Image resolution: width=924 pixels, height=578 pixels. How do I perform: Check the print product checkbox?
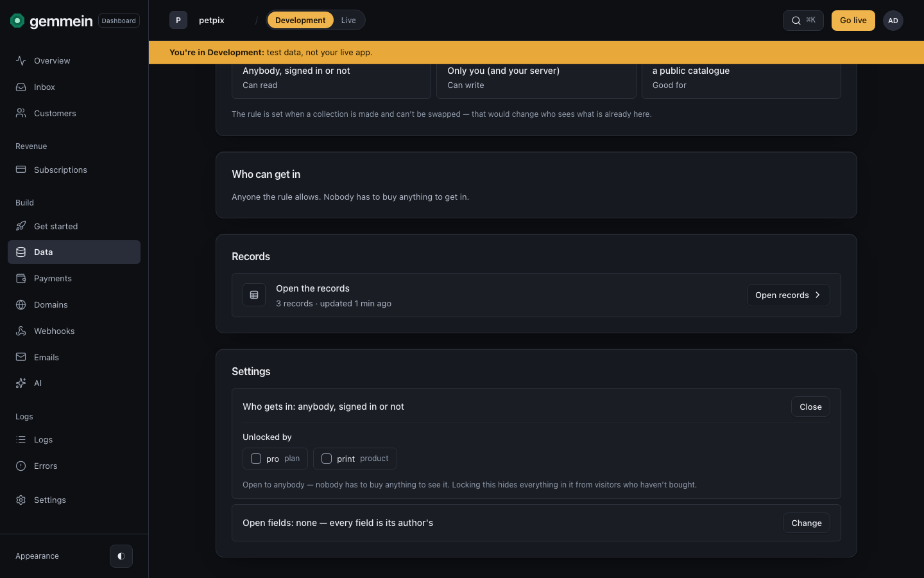point(327,459)
